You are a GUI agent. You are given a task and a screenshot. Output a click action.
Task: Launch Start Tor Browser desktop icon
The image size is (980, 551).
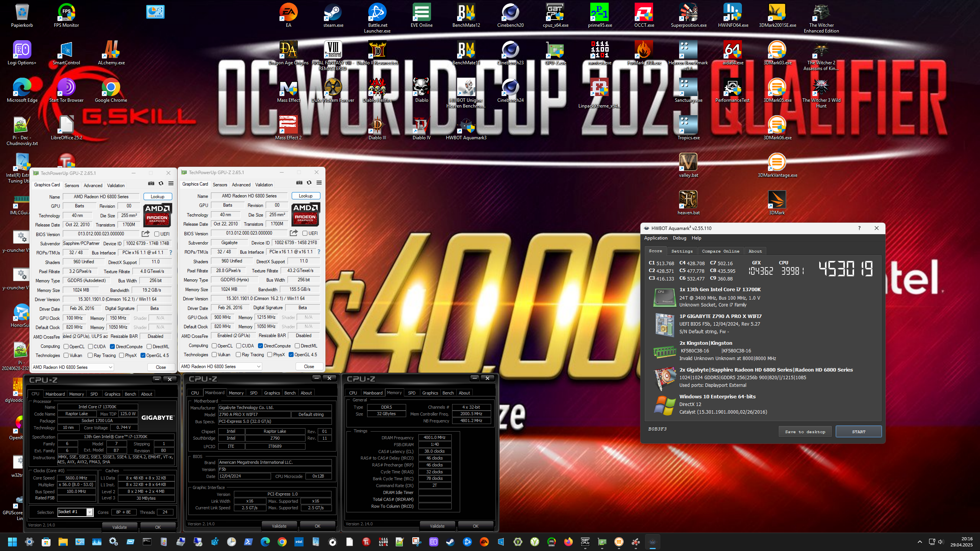coord(66,90)
